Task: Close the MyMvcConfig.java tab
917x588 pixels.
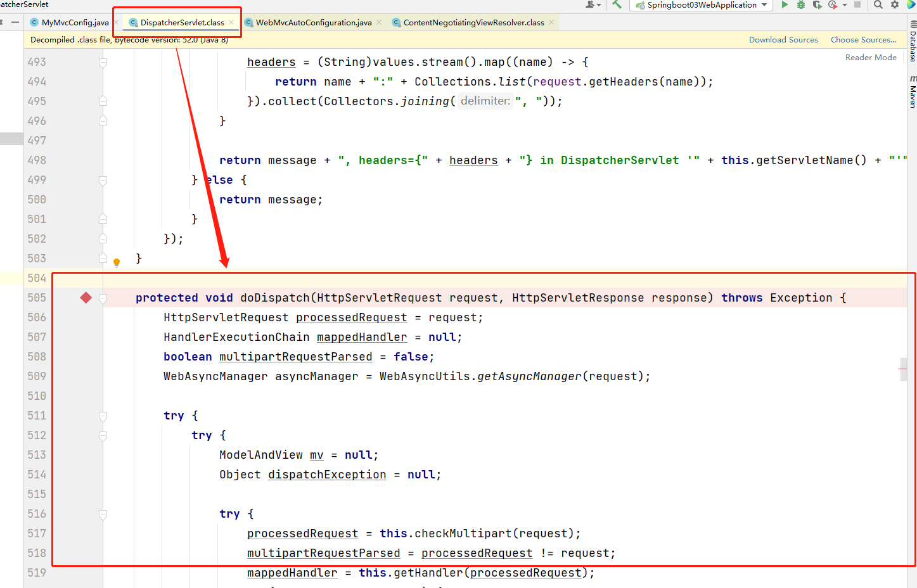Action: point(116,22)
